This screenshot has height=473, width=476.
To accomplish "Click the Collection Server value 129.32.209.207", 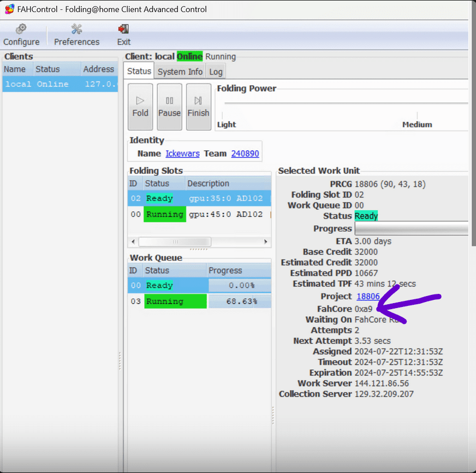I will click(x=384, y=394).
